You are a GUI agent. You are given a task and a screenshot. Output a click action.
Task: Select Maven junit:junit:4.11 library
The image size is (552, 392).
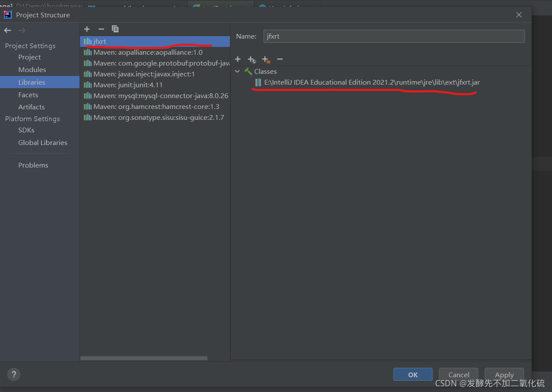click(x=155, y=85)
